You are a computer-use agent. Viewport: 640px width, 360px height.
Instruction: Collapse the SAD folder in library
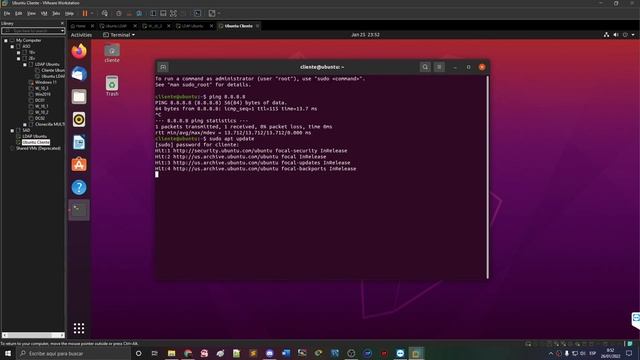tap(12, 130)
